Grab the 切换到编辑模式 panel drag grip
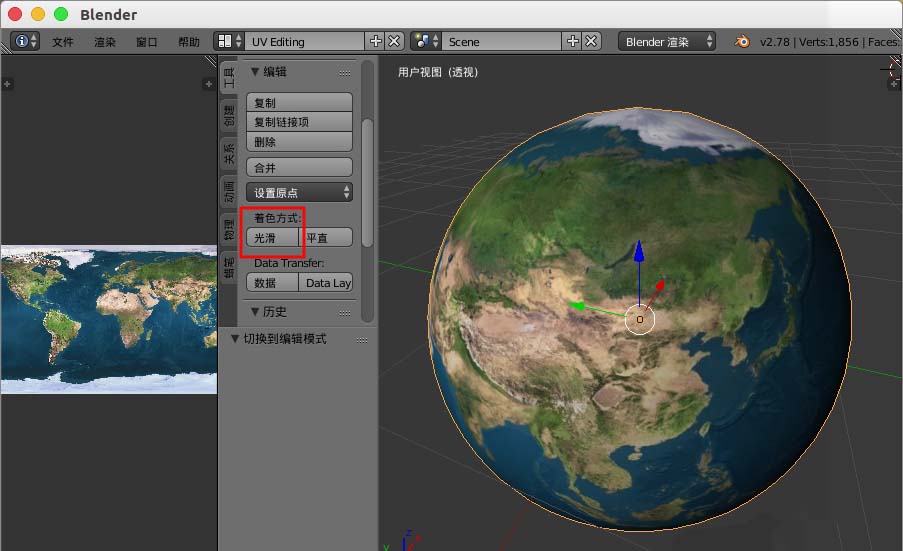The image size is (903, 551). point(362,340)
